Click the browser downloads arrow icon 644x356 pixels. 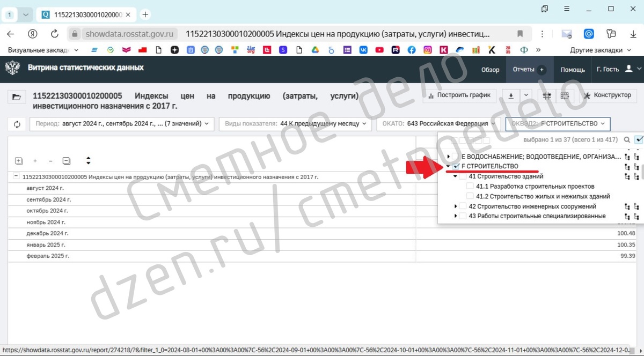pyautogui.click(x=633, y=34)
